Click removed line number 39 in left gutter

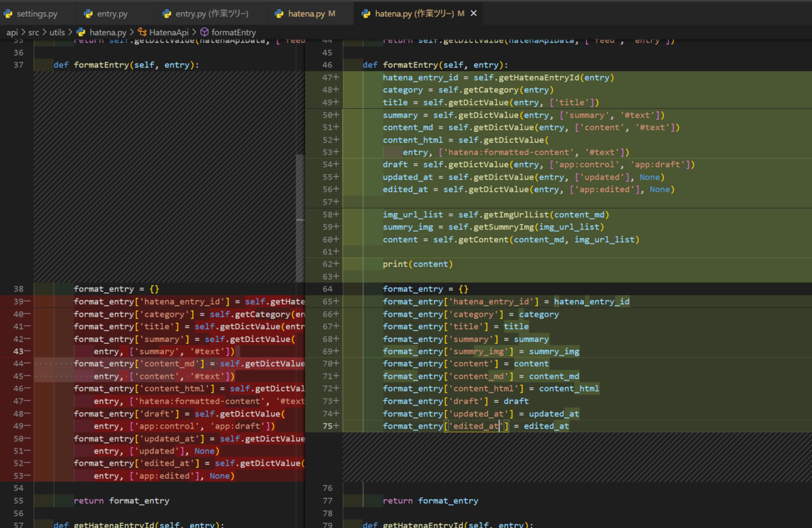point(18,301)
